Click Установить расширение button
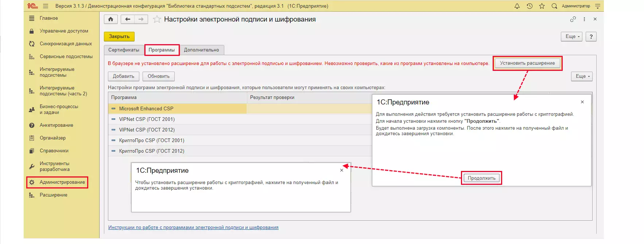Screen dimensions: 644x244 click(527, 63)
